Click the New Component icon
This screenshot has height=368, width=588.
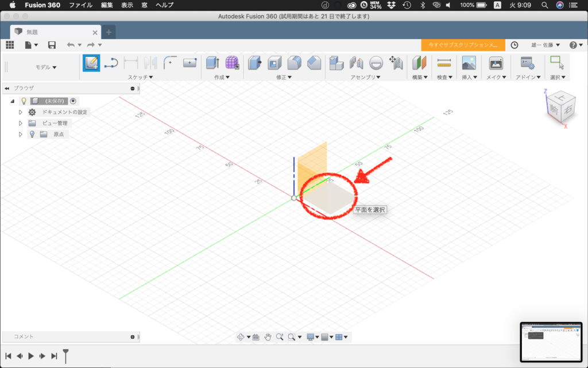pos(336,63)
